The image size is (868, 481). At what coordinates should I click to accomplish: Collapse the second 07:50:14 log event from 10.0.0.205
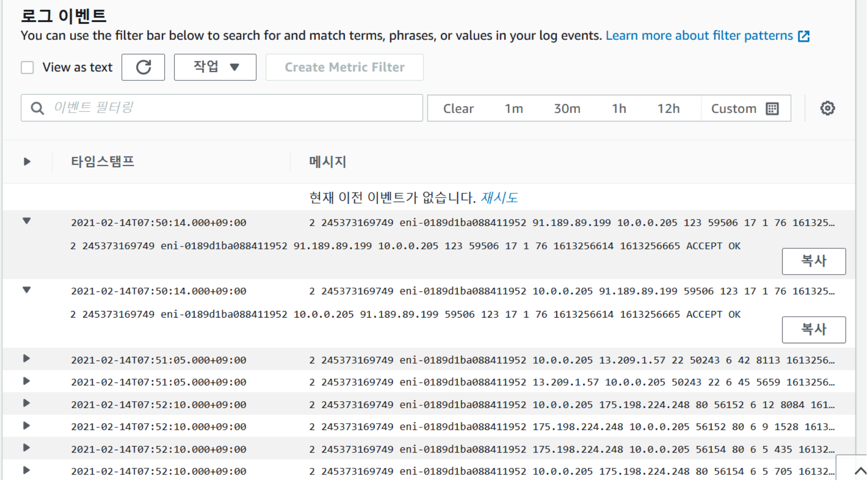click(x=27, y=290)
